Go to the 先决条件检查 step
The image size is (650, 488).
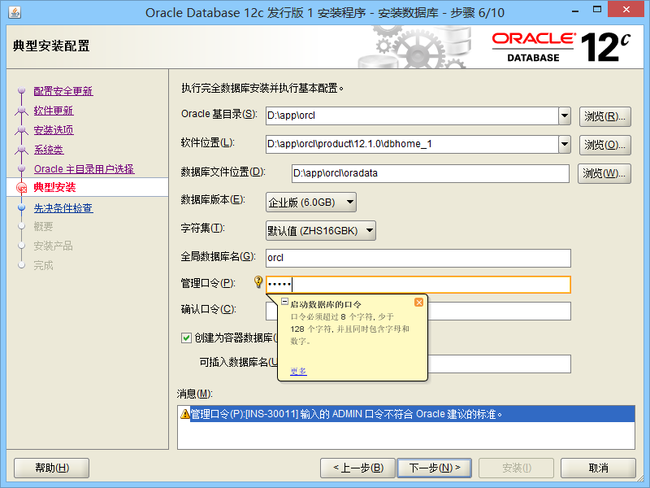[x=63, y=208]
